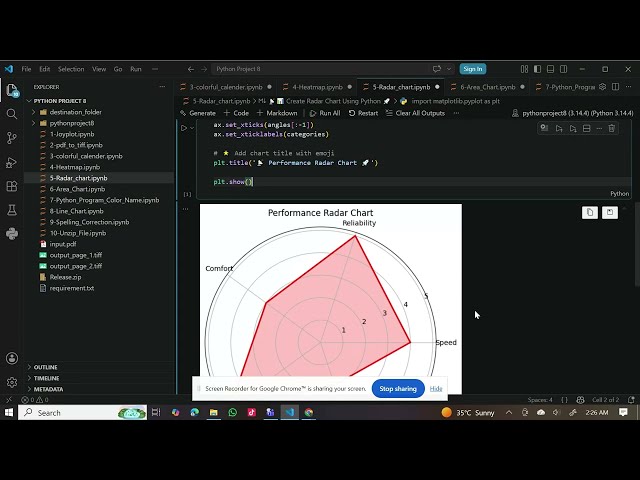
Task: Open the Selection menu
Action: click(x=71, y=69)
